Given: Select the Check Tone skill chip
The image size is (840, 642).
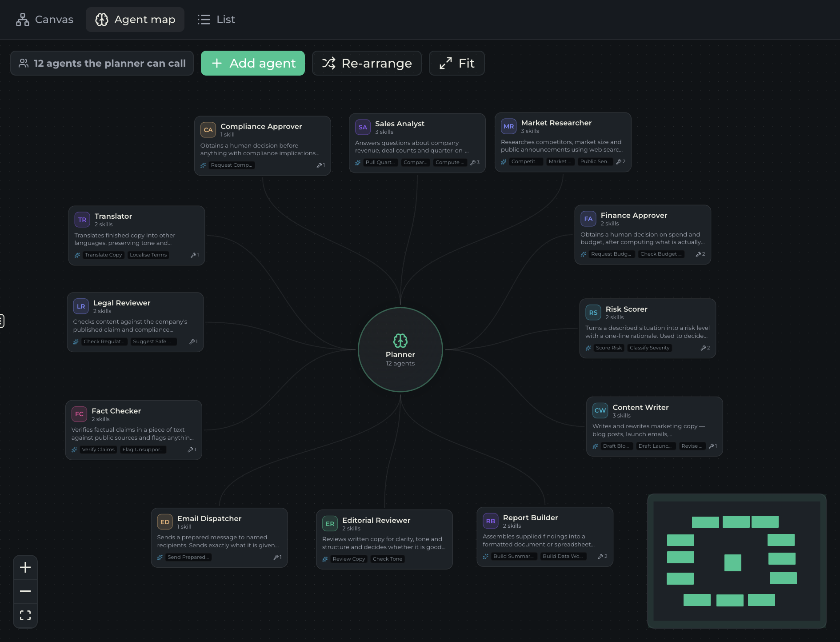Looking at the screenshot, I should point(388,559).
